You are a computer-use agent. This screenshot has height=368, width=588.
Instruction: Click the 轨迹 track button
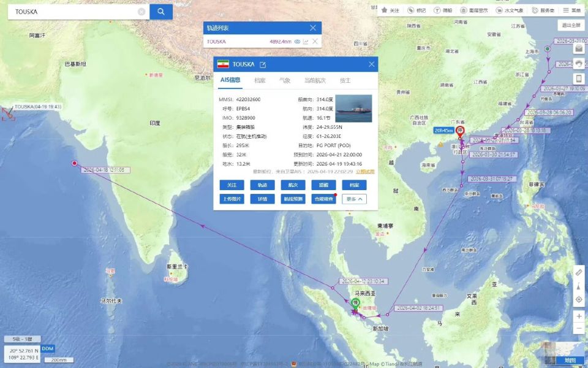tap(263, 185)
